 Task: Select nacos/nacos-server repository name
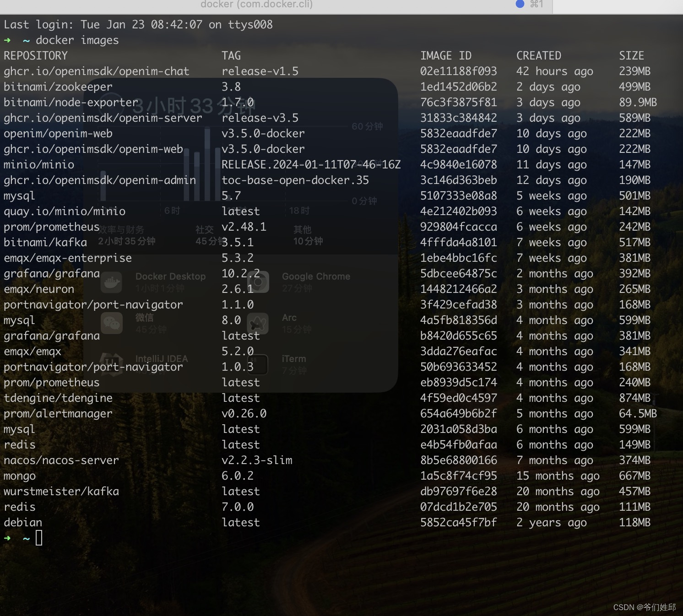pyautogui.click(x=61, y=460)
